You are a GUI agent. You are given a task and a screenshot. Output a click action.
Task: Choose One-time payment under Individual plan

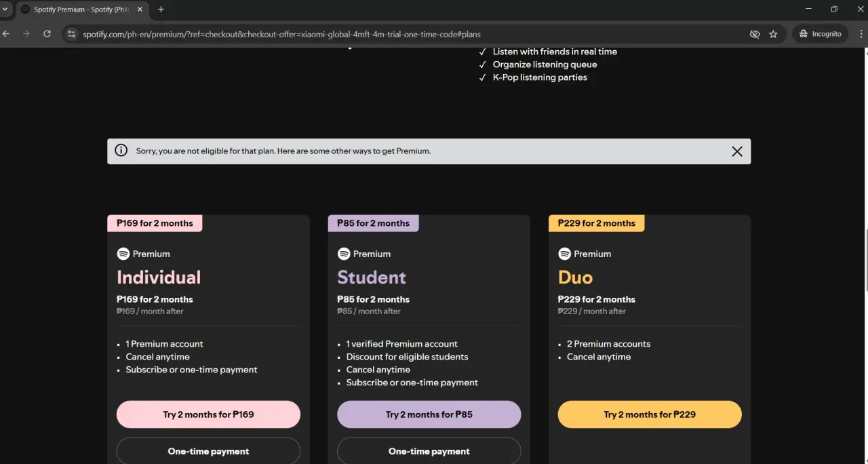pyautogui.click(x=208, y=451)
